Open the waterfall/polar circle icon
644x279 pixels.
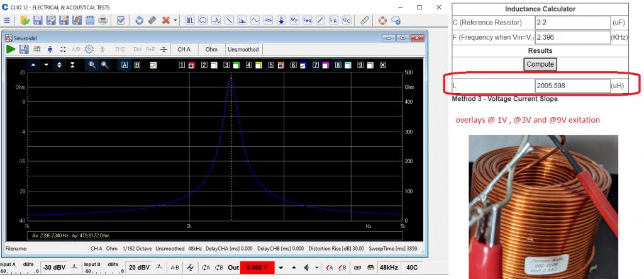pyautogui.click(x=203, y=20)
